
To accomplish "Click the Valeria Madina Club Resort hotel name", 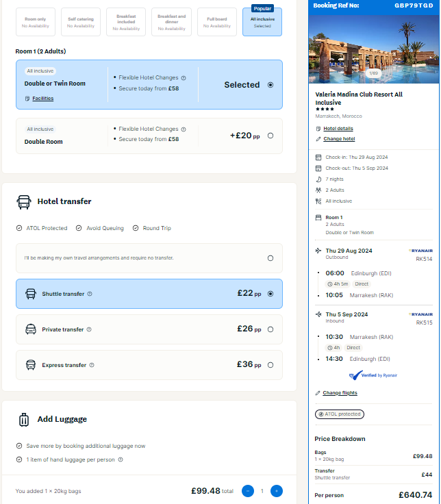I will point(359,99).
